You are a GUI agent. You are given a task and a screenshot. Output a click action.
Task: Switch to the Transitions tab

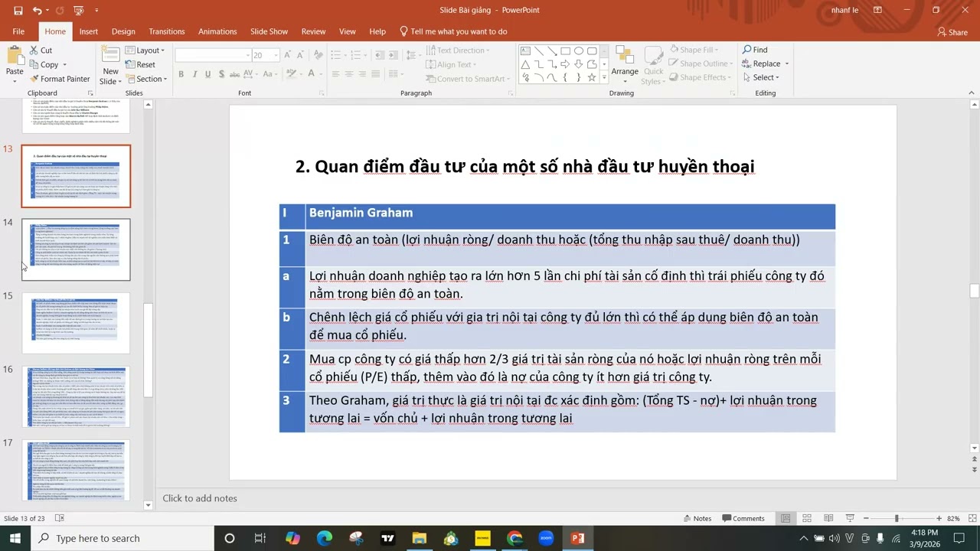coord(167,31)
